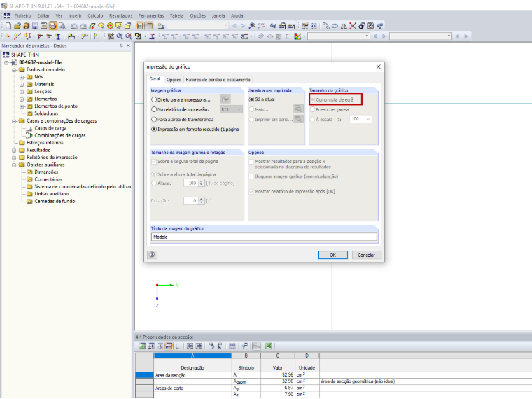Viewport: 532px width, 399px height.
Task: Select 'Camadas de fundo' tree item
Action: tap(55, 201)
